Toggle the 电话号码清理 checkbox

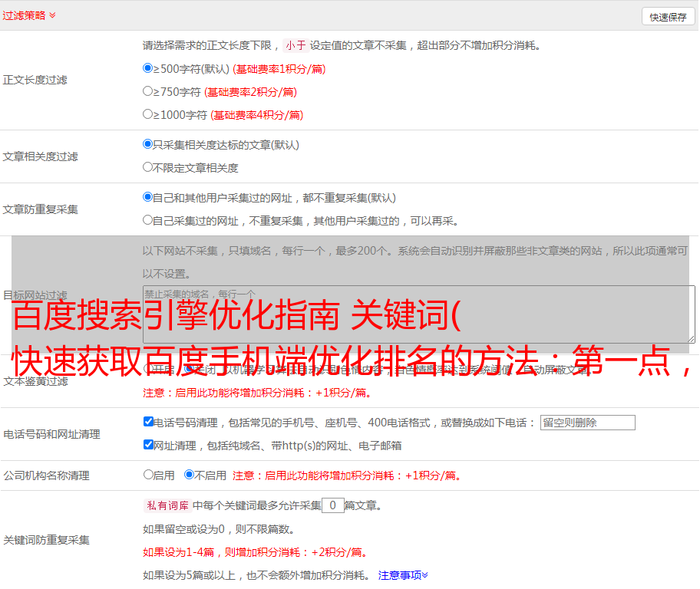(148, 422)
